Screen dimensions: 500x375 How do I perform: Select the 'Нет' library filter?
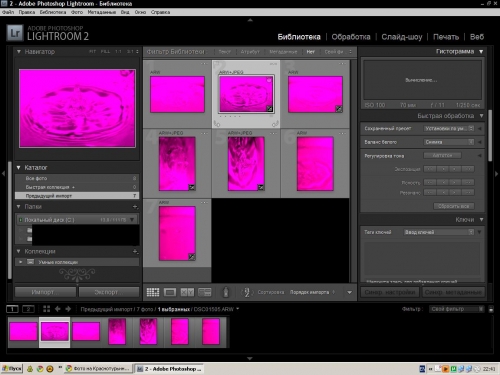coord(311,52)
